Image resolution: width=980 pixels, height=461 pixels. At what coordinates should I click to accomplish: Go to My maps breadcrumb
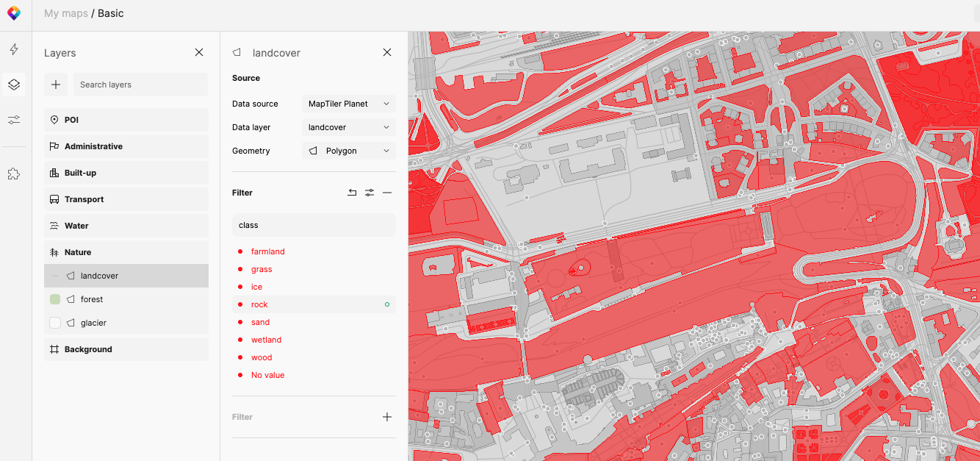65,13
